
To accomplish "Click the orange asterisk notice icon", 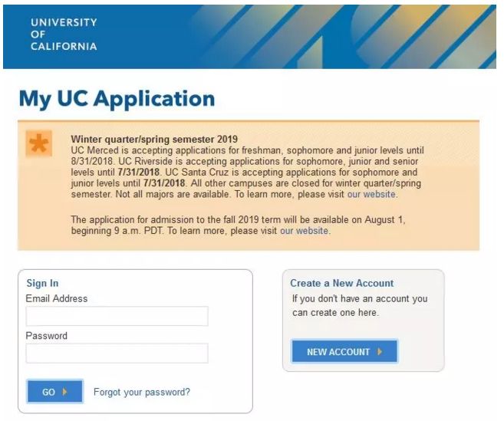I will 38,145.
